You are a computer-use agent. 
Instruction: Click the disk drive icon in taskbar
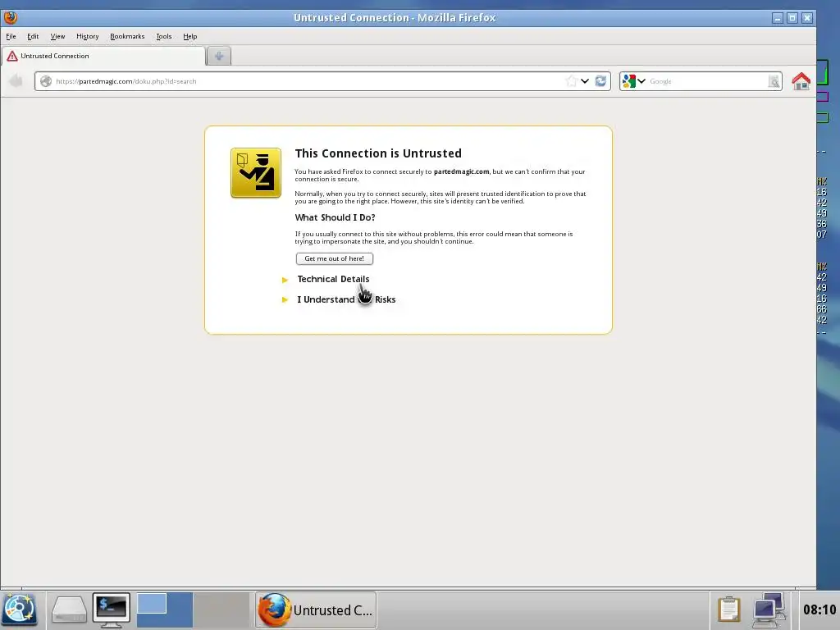69,609
